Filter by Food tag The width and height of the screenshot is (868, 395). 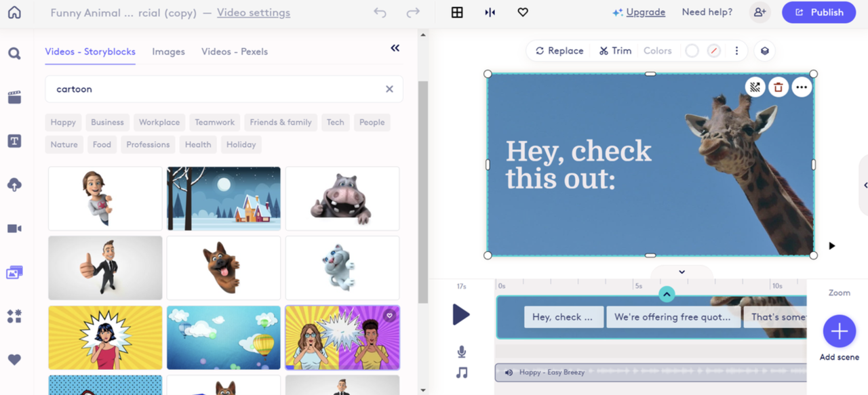coord(102,144)
